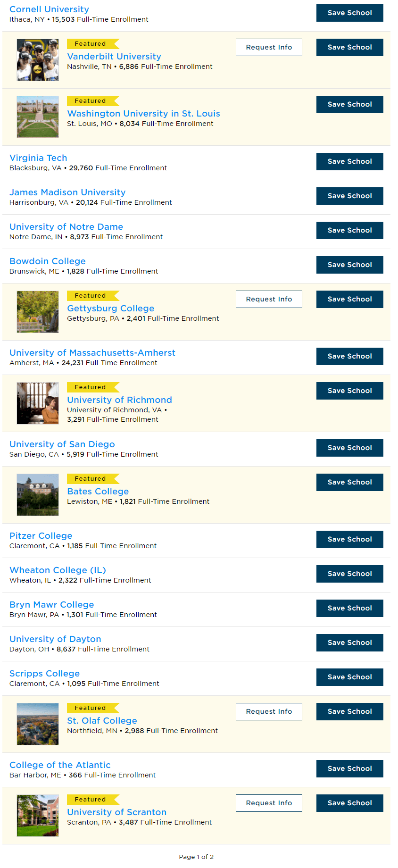Click the Bates College building thumbnail

[38, 495]
